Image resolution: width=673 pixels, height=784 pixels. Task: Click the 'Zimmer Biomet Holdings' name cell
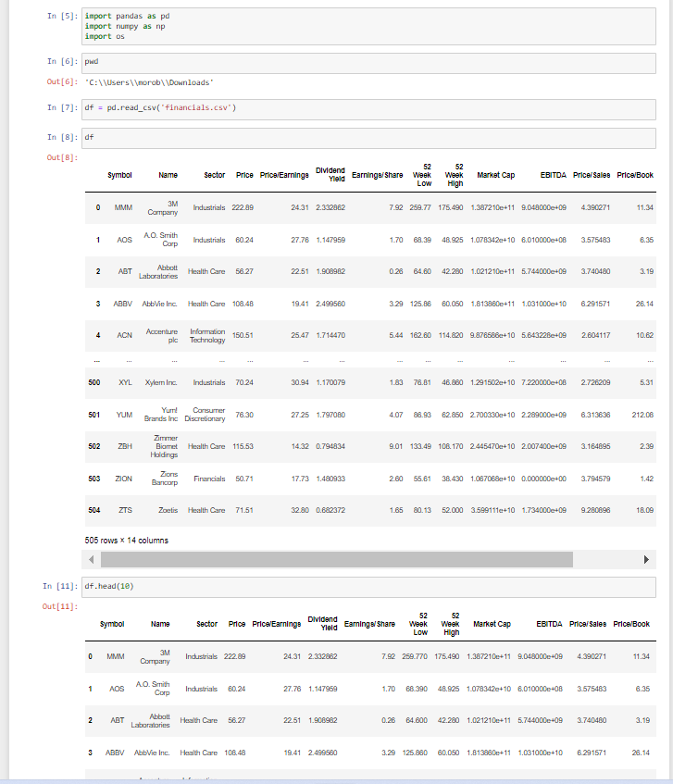click(x=164, y=446)
